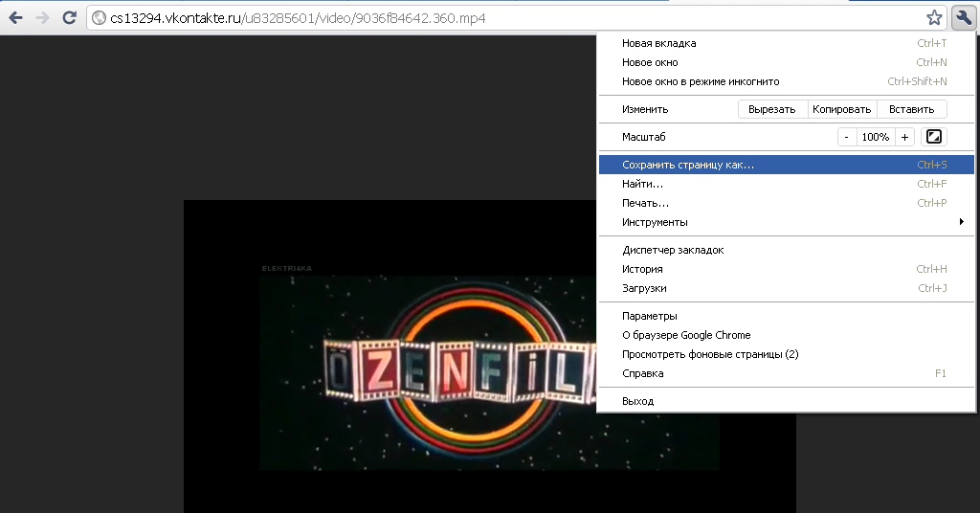Open История from menu
Image resolution: width=980 pixels, height=513 pixels.
pos(787,269)
